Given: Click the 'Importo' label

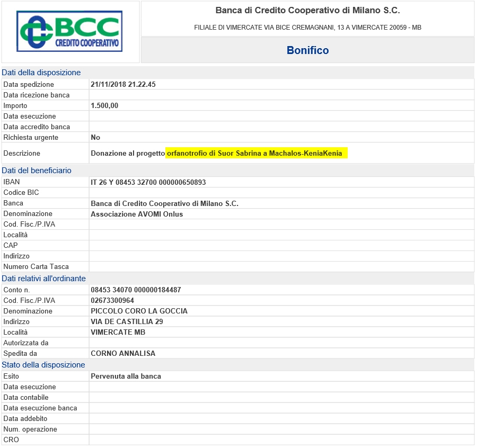Looking at the screenshot, I should pos(15,106).
